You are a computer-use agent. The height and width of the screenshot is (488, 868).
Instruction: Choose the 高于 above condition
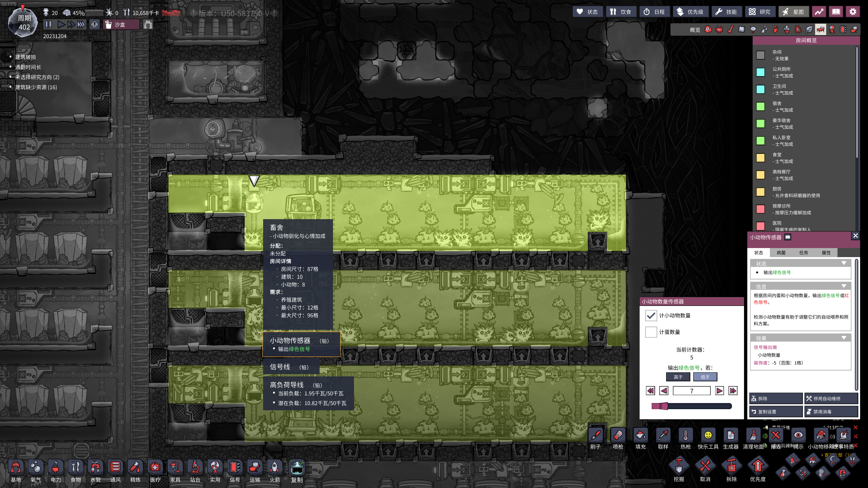(x=678, y=377)
